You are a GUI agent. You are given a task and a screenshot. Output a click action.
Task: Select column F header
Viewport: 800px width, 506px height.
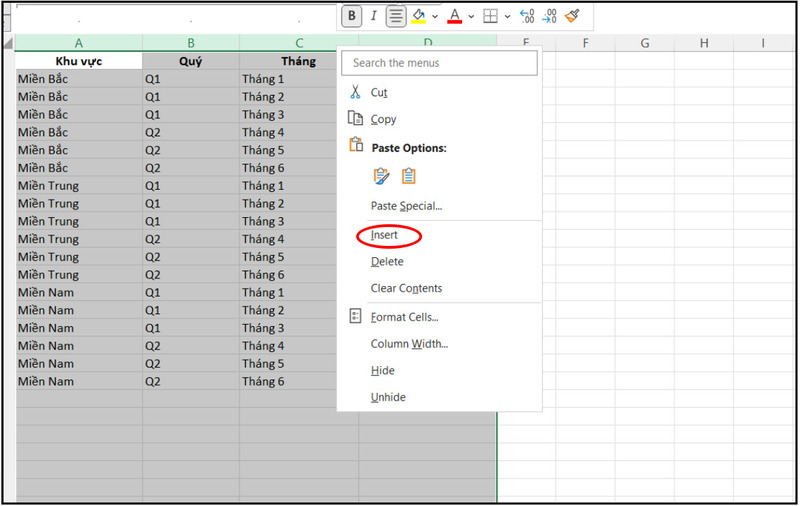coord(585,43)
